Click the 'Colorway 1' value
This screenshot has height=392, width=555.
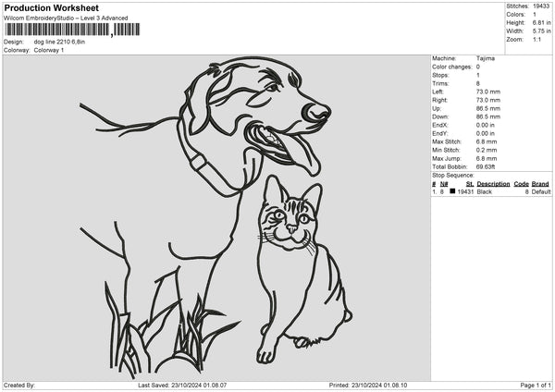pyautogui.click(x=49, y=50)
